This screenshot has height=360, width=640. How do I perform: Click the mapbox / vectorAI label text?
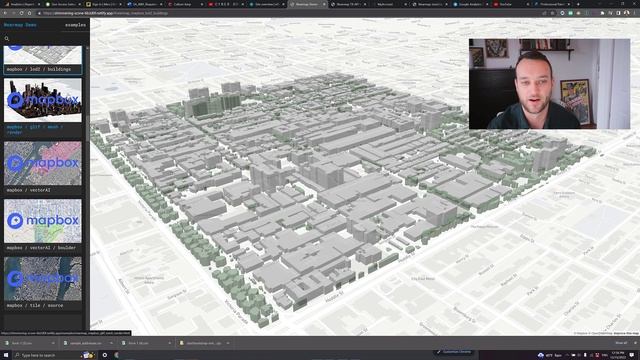click(29, 190)
